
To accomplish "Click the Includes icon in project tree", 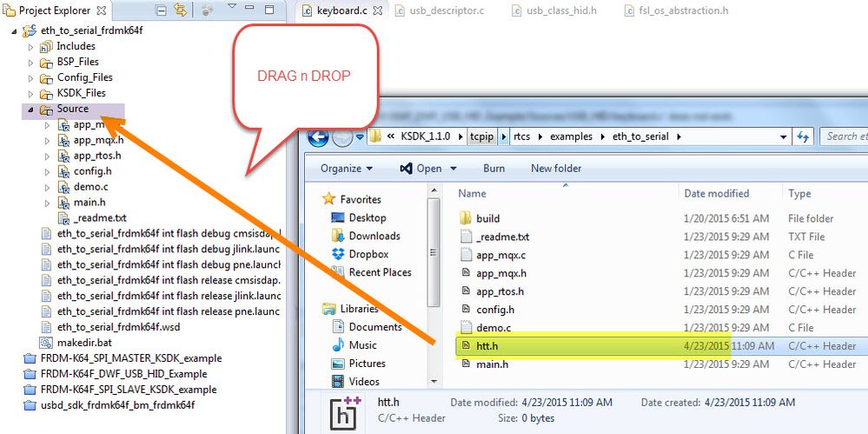I will click(x=46, y=47).
